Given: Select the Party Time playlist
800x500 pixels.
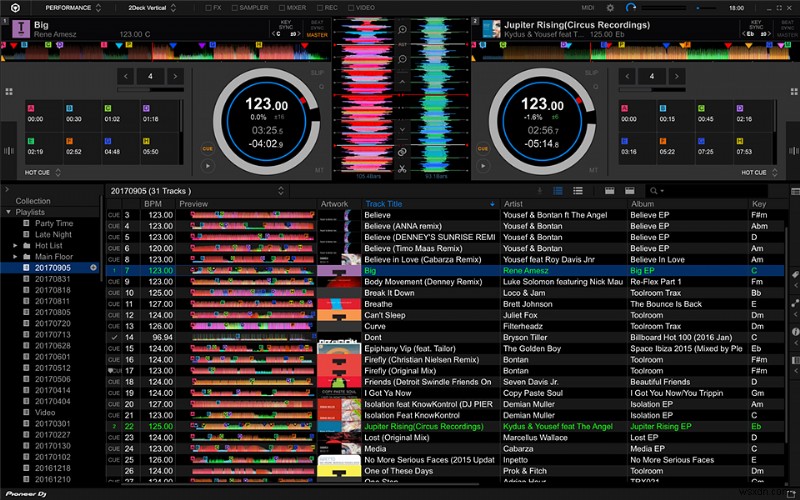Looking at the screenshot, I should 54,223.
